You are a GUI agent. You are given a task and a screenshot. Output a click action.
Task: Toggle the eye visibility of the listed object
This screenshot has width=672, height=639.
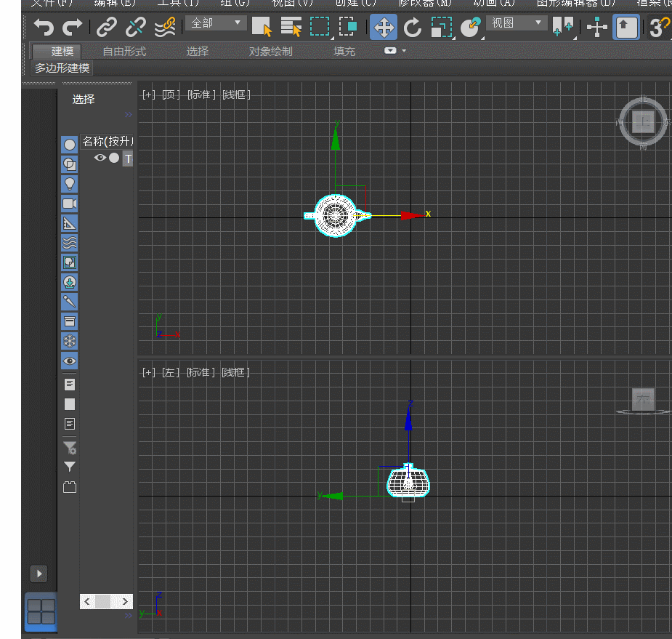click(x=100, y=158)
